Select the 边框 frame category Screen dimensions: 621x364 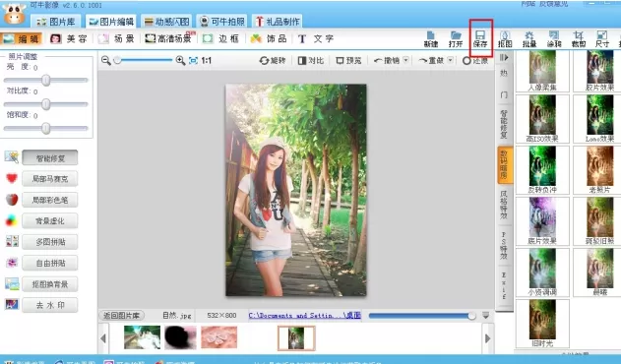(x=221, y=38)
